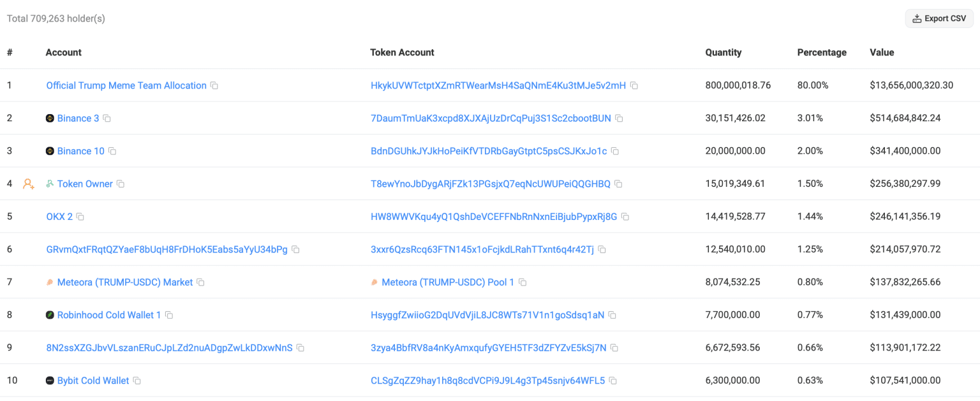Screen dimensions: 980x401
Task: Copy the Official Trump Meme Team Allocation account address
Action: pyautogui.click(x=214, y=85)
